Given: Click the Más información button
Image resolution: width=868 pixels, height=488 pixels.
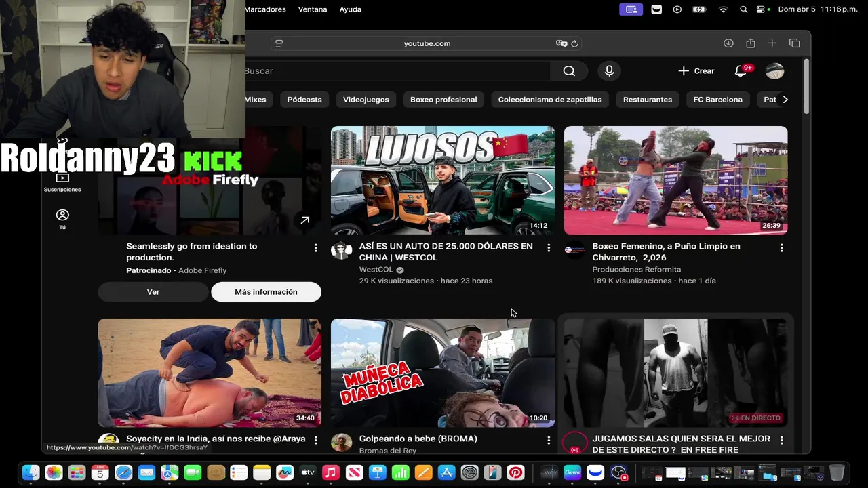Looking at the screenshot, I should pyautogui.click(x=266, y=292).
